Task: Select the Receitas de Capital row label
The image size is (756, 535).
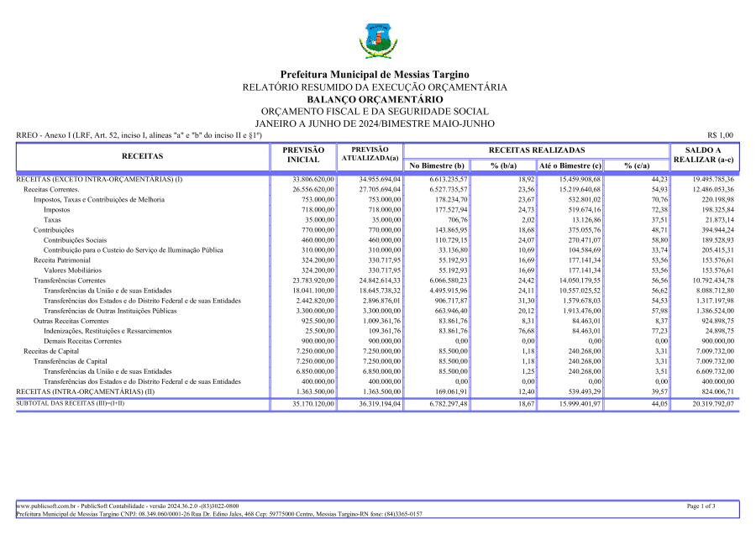Action: [x=51, y=350]
